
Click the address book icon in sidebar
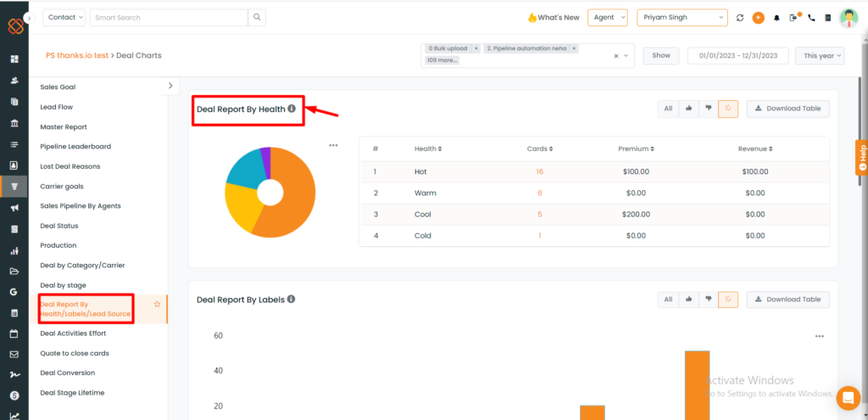[x=14, y=165]
